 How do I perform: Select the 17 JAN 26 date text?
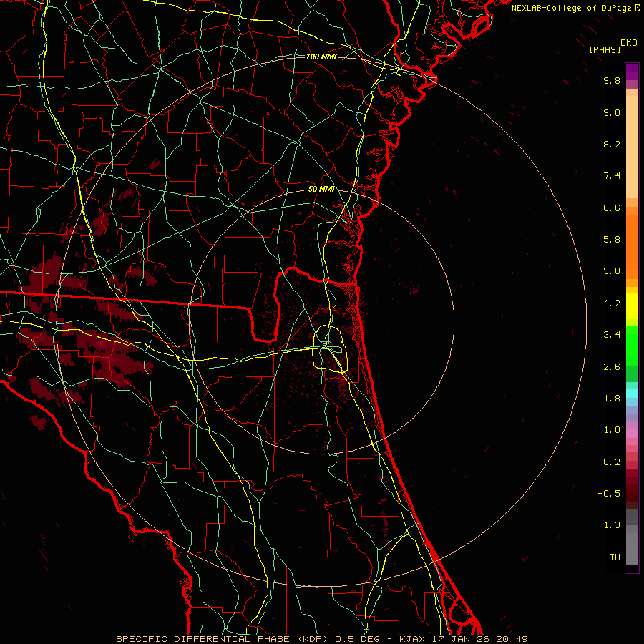tap(461, 639)
